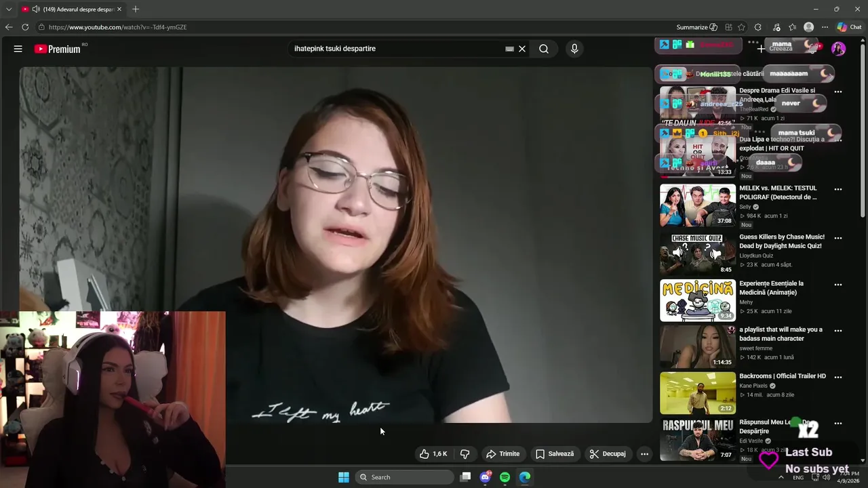The width and height of the screenshot is (868, 488).
Task: Open Backrooms Official Trailer thumbnail
Action: click(698, 393)
